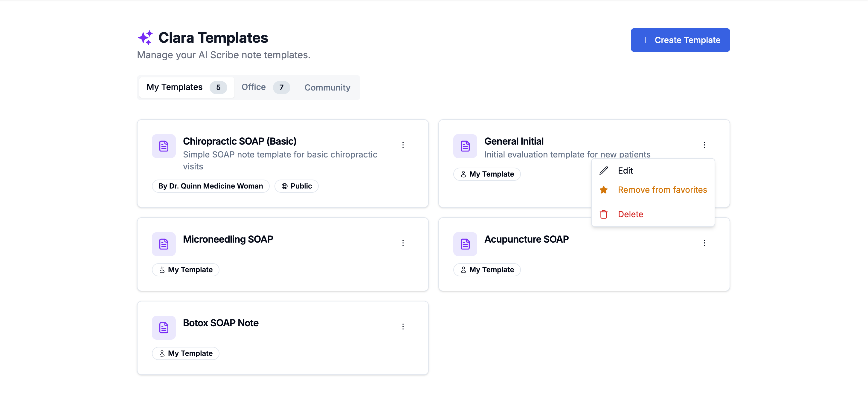Click the sparkle icon beside Clara Templates
Viewport: 868px width, 415px height.
point(146,38)
